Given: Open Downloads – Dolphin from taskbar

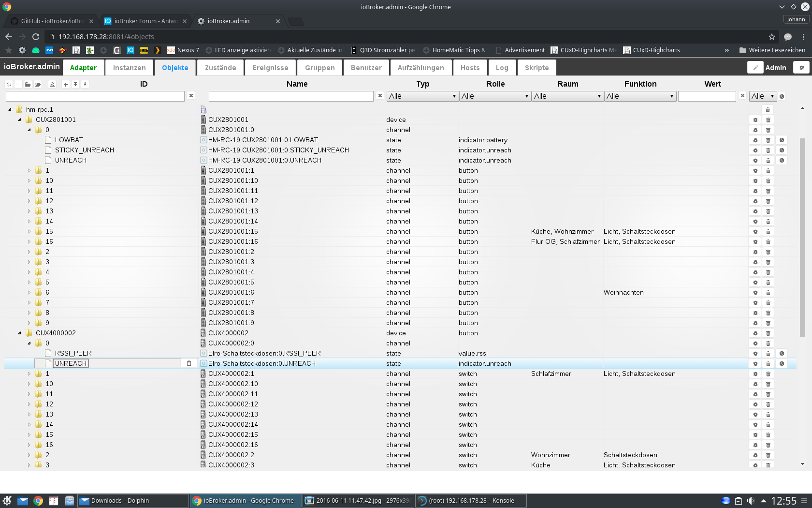Looking at the screenshot, I should (x=133, y=501).
